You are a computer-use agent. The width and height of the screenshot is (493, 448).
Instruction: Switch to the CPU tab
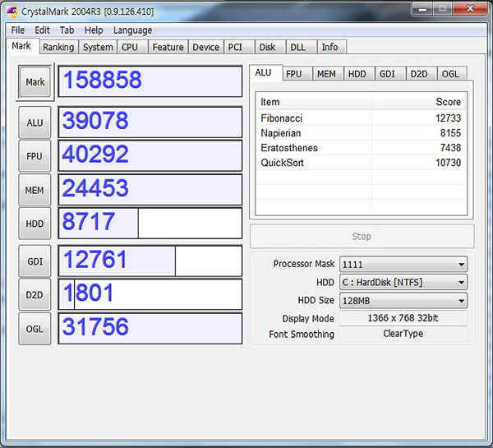[132, 47]
